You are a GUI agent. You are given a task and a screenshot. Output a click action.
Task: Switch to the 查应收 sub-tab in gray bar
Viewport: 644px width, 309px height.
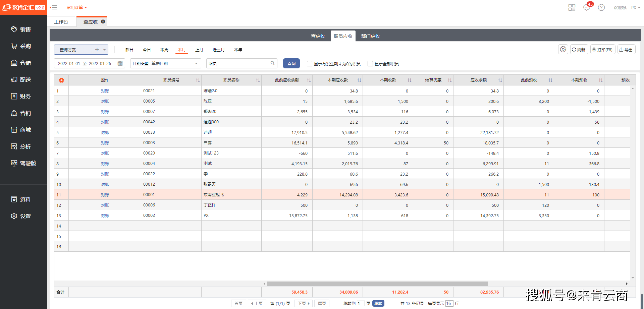pyautogui.click(x=318, y=36)
